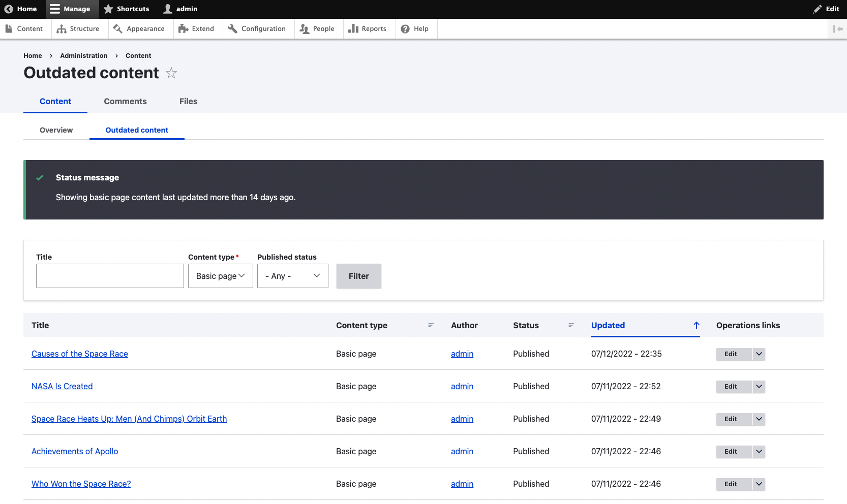Toggle the Shortcuts tray
The image size is (847, 504).
click(127, 9)
